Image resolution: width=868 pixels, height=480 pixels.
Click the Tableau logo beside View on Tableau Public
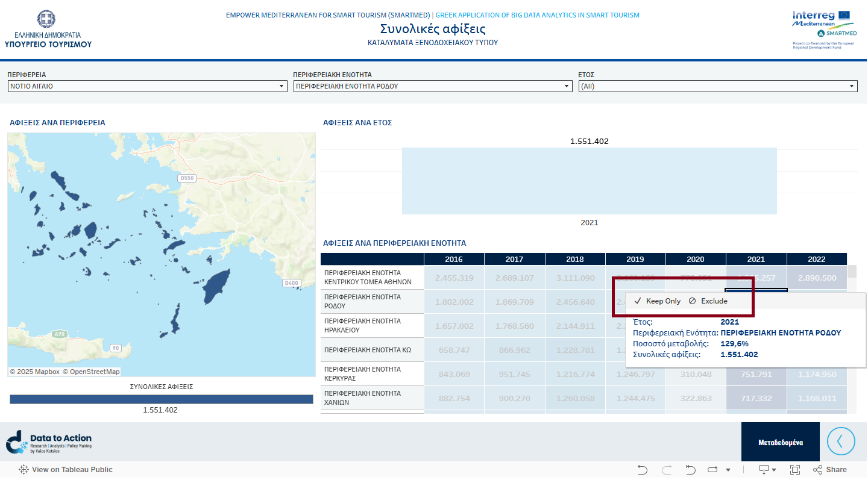tap(24, 470)
